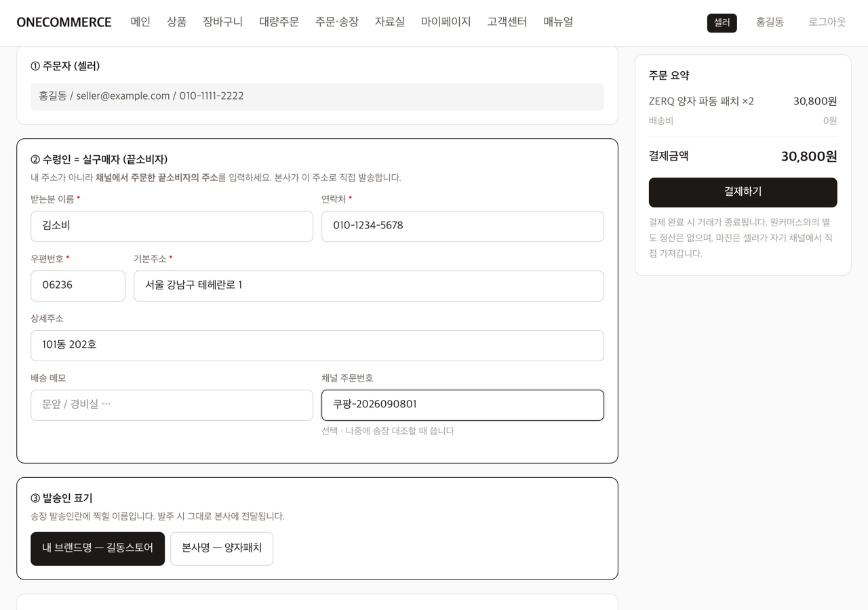Open the ONECOMMERCE home logo
Viewport: 868px width, 610px height.
pos(64,22)
